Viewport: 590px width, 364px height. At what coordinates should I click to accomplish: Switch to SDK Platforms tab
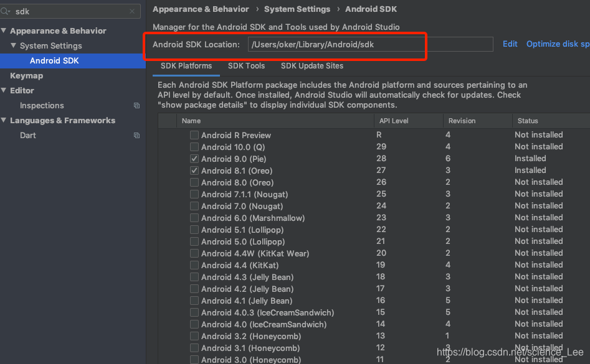point(186,66)
